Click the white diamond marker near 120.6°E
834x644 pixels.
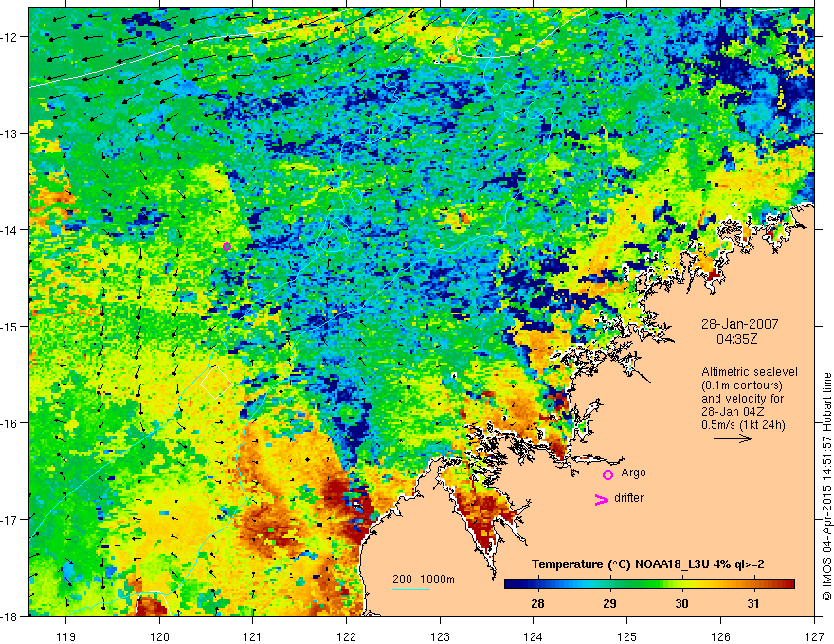click(x=216, y=382)
